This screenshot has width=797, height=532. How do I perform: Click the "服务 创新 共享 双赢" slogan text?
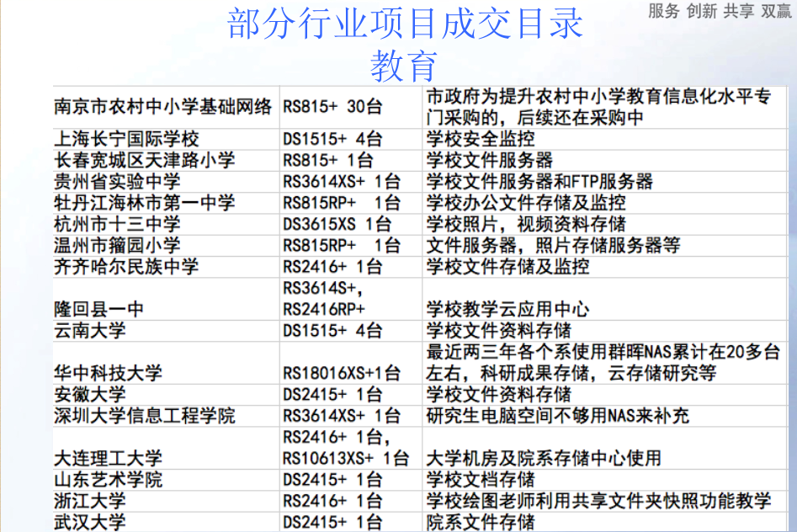(720, 11)
